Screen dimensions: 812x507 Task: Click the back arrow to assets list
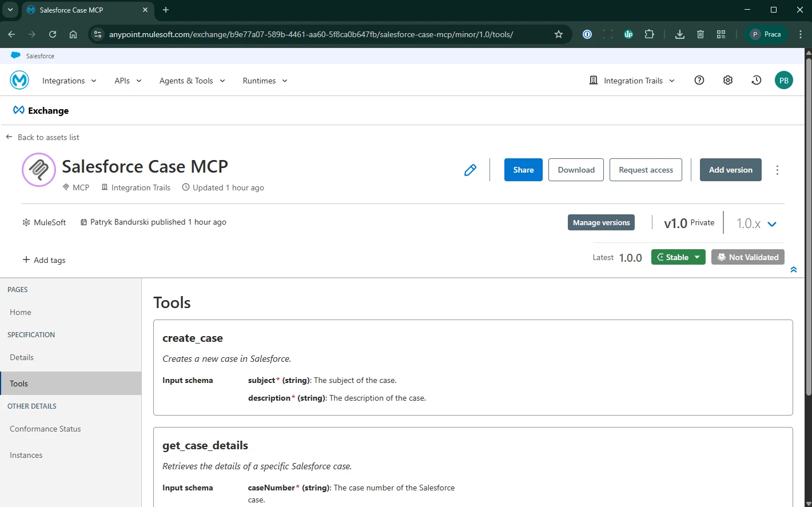[9, 137]
